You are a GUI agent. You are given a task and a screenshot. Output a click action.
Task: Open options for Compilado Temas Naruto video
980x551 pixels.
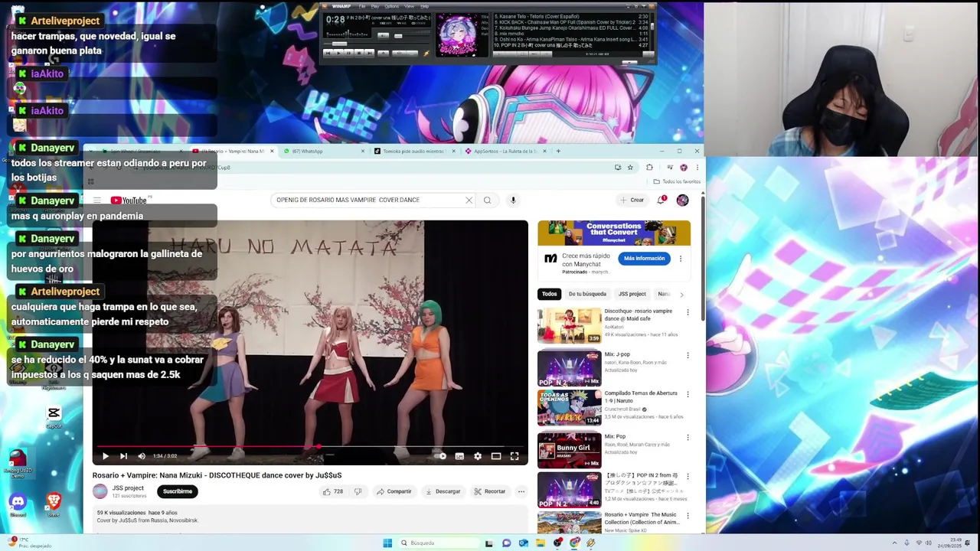[x=688, y=394]
